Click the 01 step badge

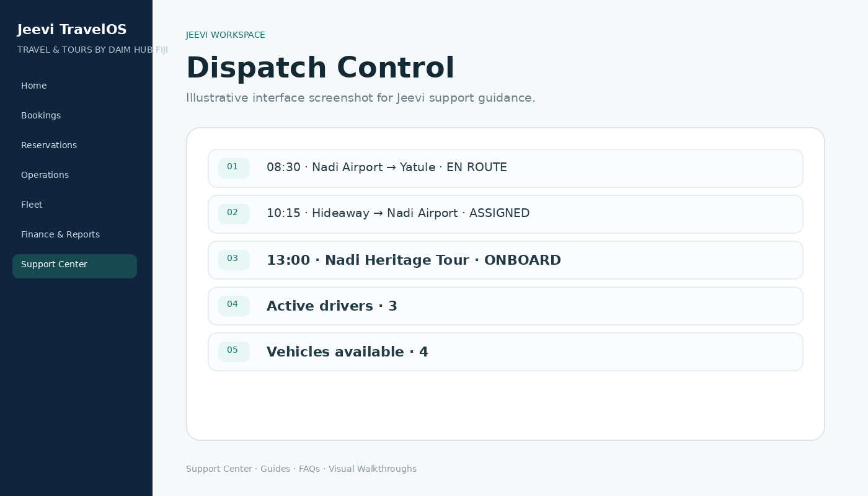click(234, 168)
